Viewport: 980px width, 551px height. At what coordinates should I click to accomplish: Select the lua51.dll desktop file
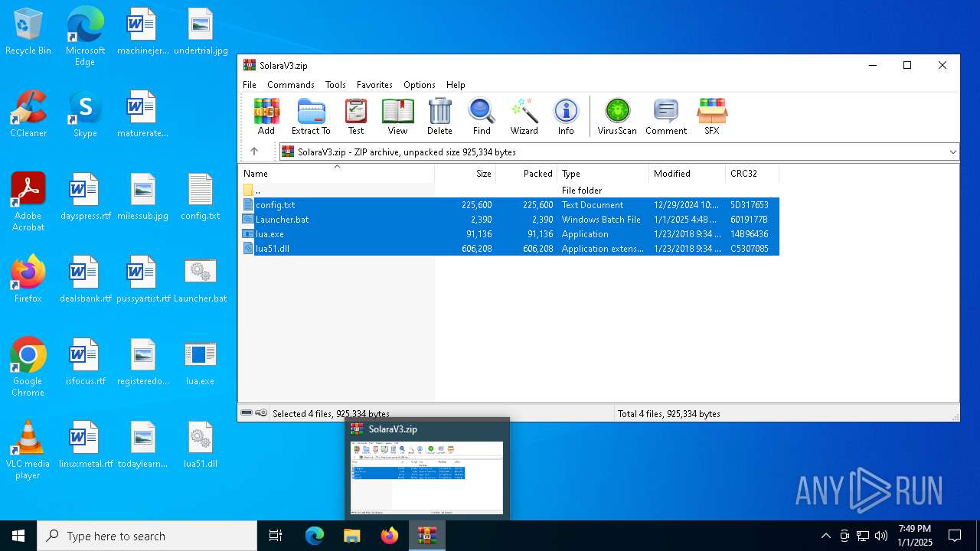[x=201, y=445]
